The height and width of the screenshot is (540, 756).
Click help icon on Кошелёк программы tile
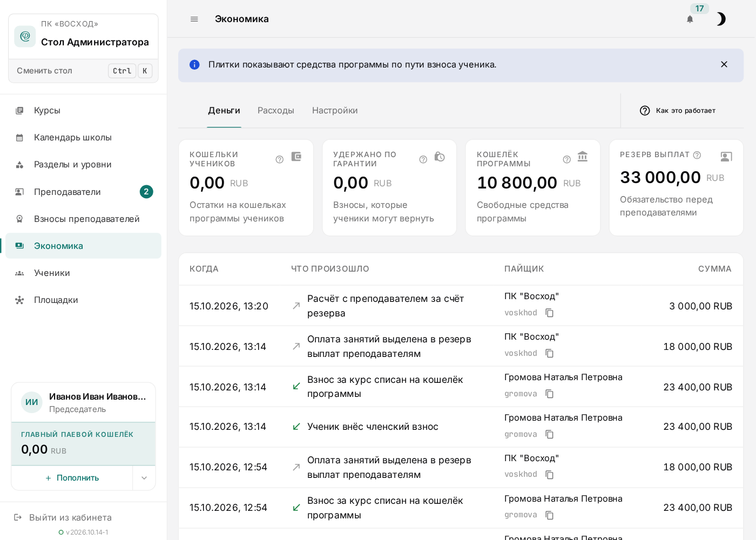point(567,159)
